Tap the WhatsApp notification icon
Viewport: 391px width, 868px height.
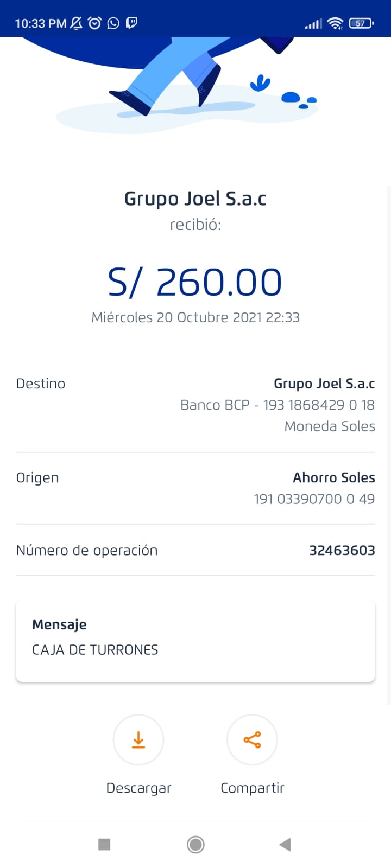pos(113,23)
